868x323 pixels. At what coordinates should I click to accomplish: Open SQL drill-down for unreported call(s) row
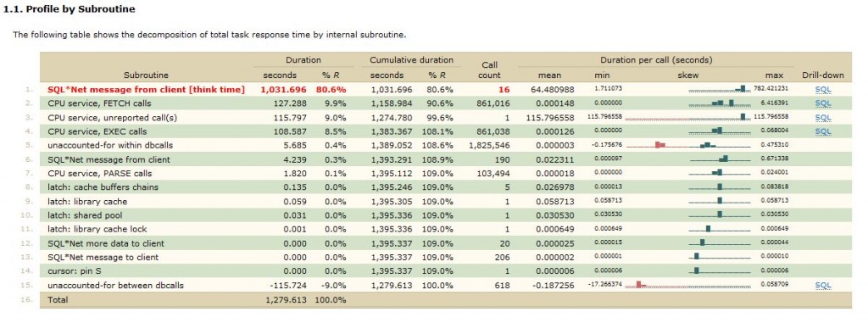coord(822,118)
